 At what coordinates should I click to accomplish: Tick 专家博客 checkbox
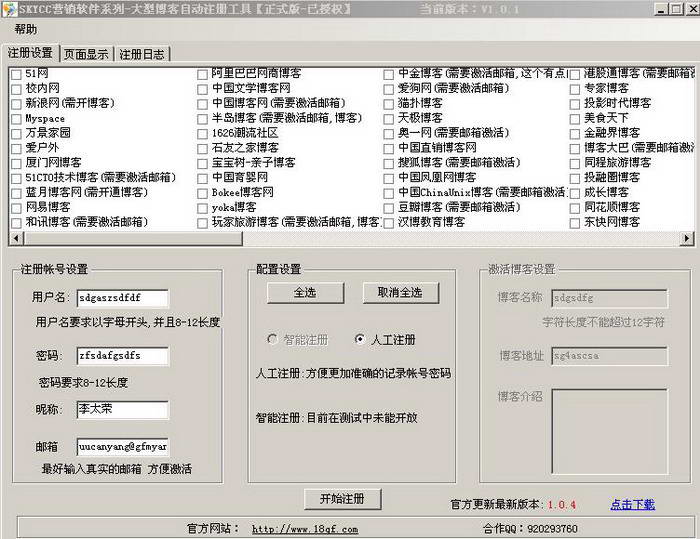click(x=575, y=89)
